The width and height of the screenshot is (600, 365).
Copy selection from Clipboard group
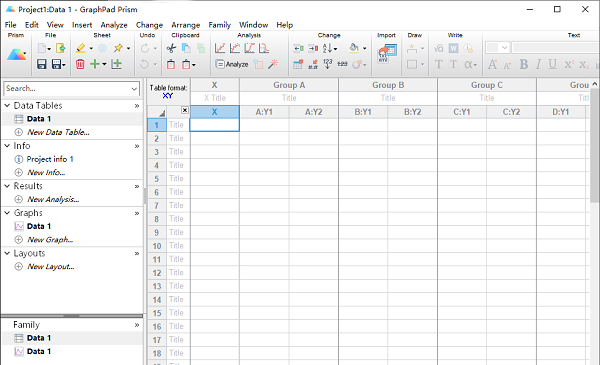coord(186,48)
